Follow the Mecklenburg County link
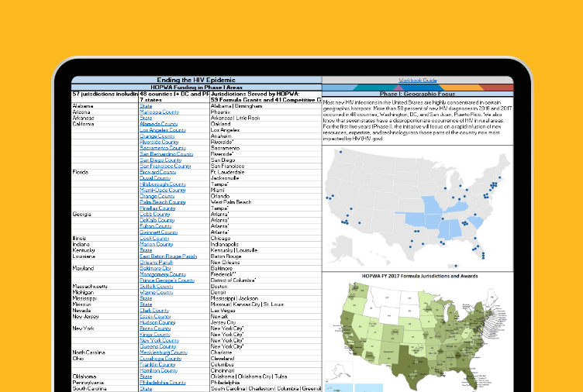583x392 pixels. pyautogui.click(x=164, y=352)
